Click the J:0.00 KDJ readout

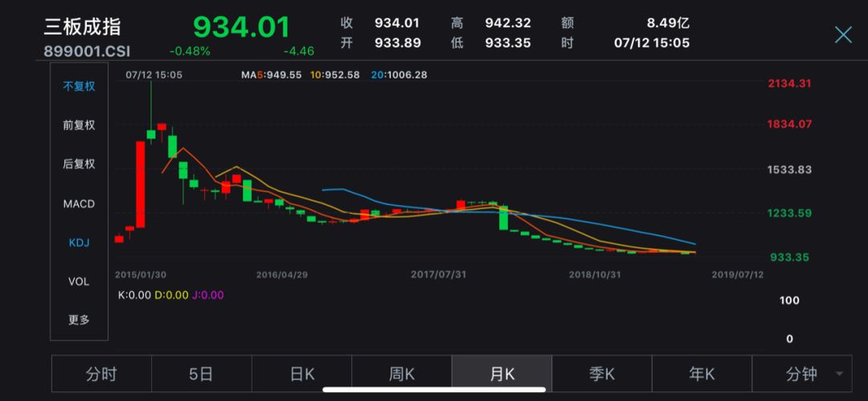[207, 295]
